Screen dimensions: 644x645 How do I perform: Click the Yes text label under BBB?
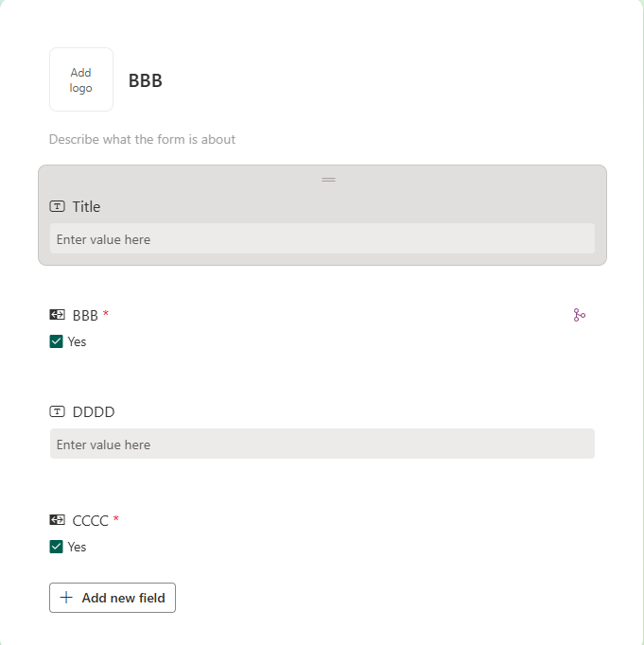pos(77,341)
